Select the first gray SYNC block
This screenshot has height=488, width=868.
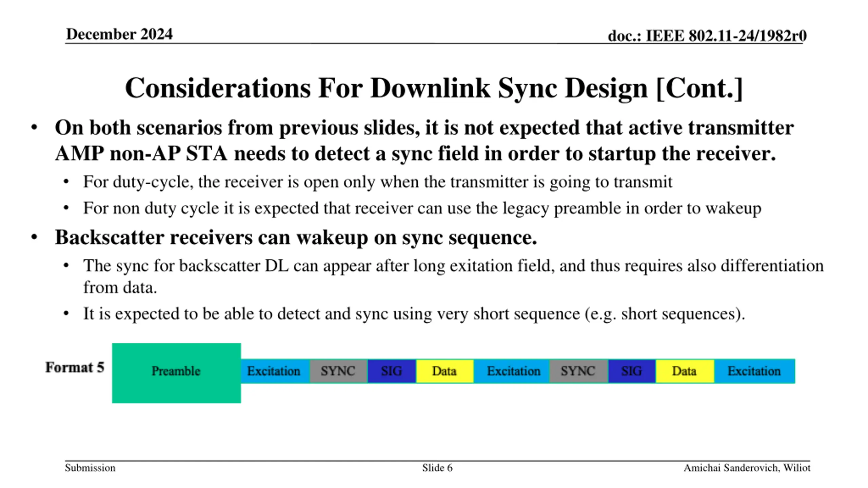(x=338, y=371)
